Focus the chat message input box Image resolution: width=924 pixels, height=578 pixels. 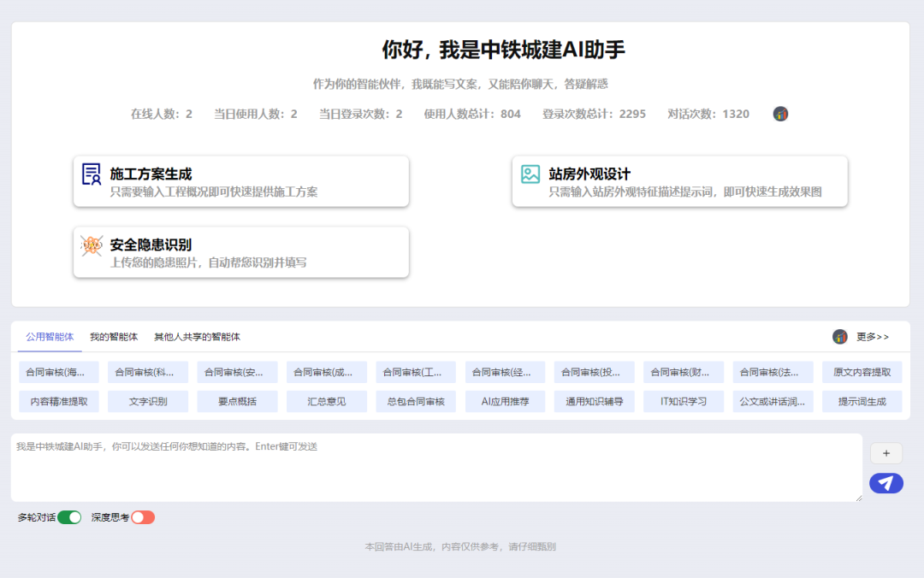436,468
